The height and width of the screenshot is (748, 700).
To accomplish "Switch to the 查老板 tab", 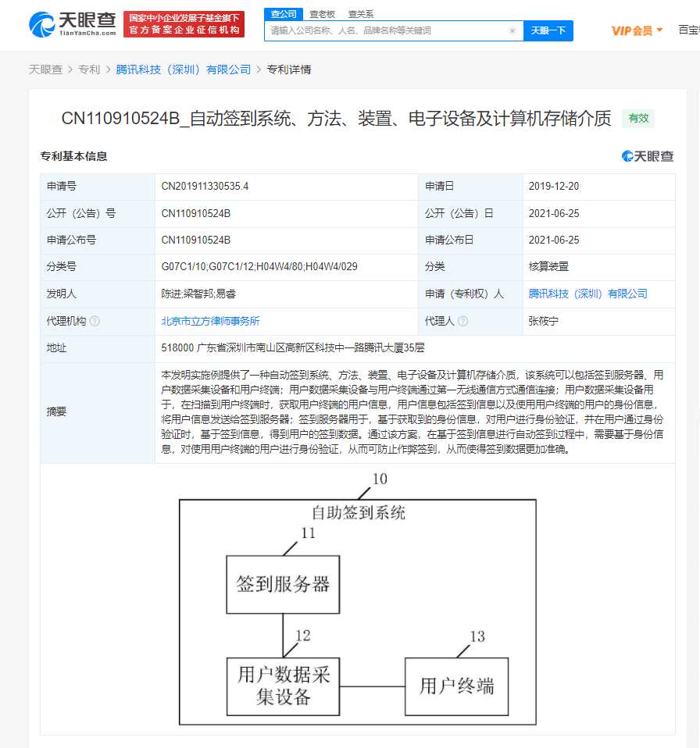I will pos(323,14).
